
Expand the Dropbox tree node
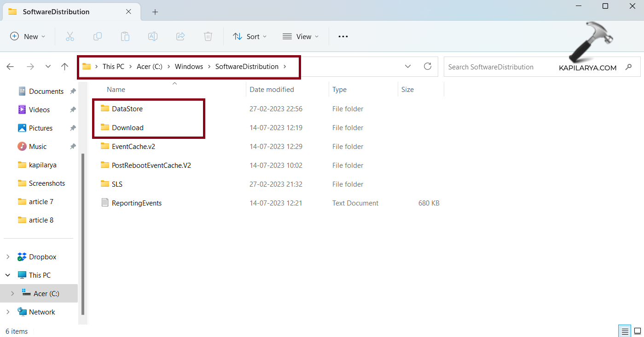pyautogui.click(x=8, y=257)
